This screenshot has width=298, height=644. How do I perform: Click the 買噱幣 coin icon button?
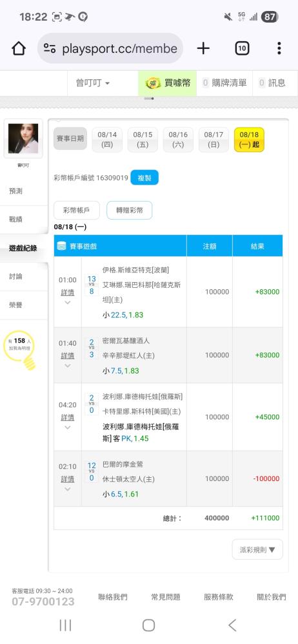pyautogui.click(x=168, y=83)
